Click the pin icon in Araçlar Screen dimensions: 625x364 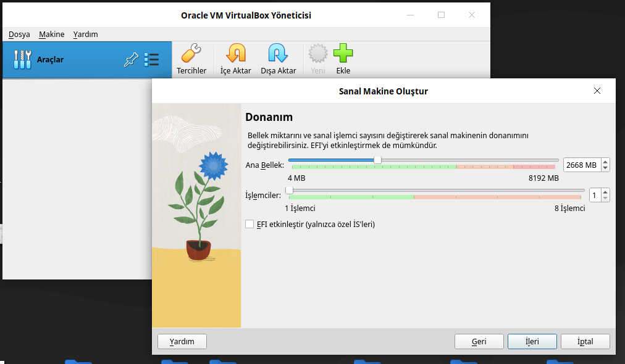tap(131, 60)
